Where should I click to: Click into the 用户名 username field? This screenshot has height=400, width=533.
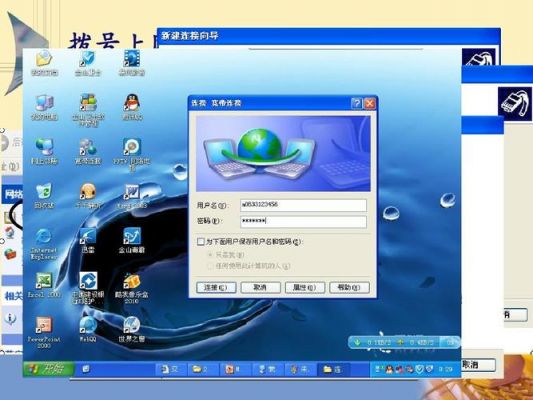[x=303, y=205]
